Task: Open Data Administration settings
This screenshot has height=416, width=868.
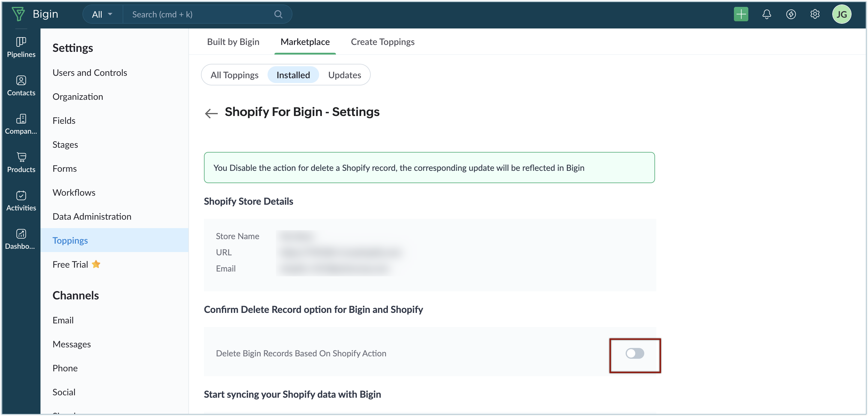Action: [x=92, y=216]
